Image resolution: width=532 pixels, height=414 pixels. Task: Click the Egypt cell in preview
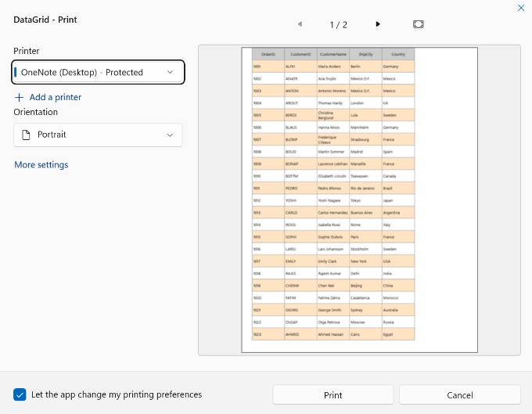pos(398,335)
